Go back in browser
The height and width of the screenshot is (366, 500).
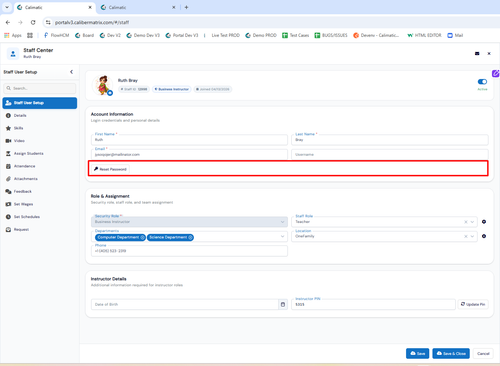point(8,22)
